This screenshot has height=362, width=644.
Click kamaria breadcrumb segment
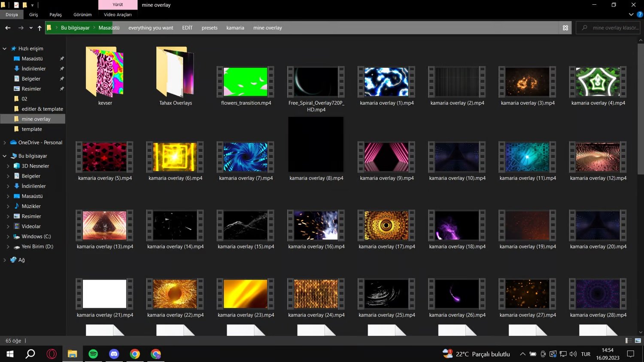[x=235, y=28]
